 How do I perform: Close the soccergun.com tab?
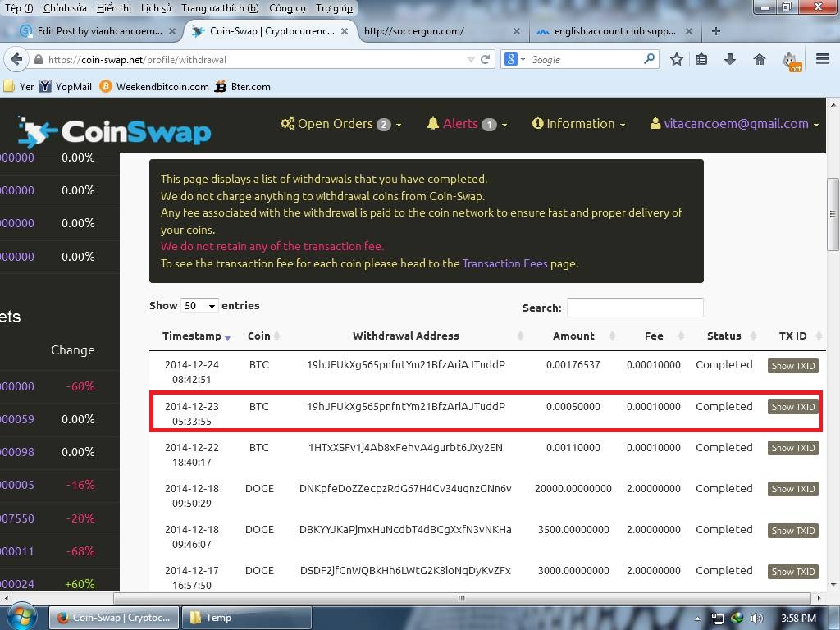click(x=517, y=31)
